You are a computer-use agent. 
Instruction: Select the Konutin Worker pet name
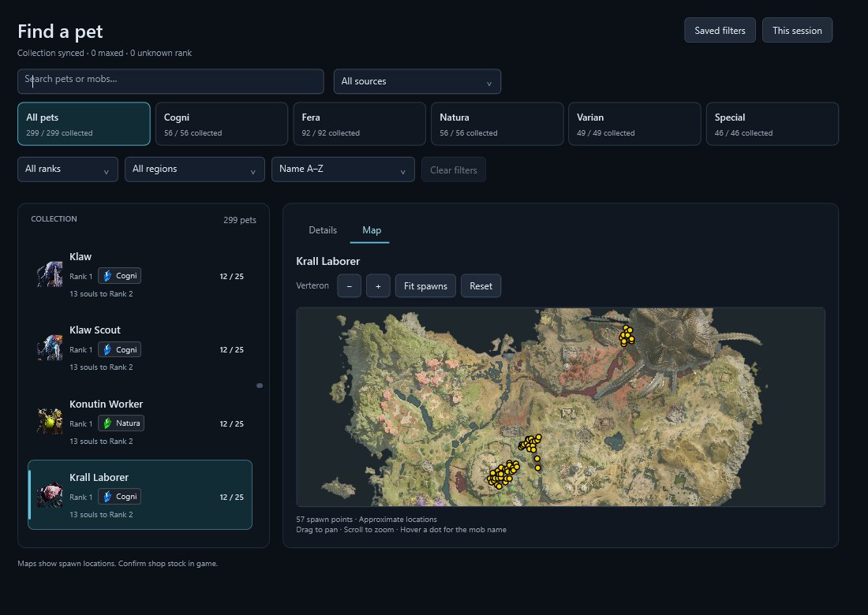(x=107, y=404)
